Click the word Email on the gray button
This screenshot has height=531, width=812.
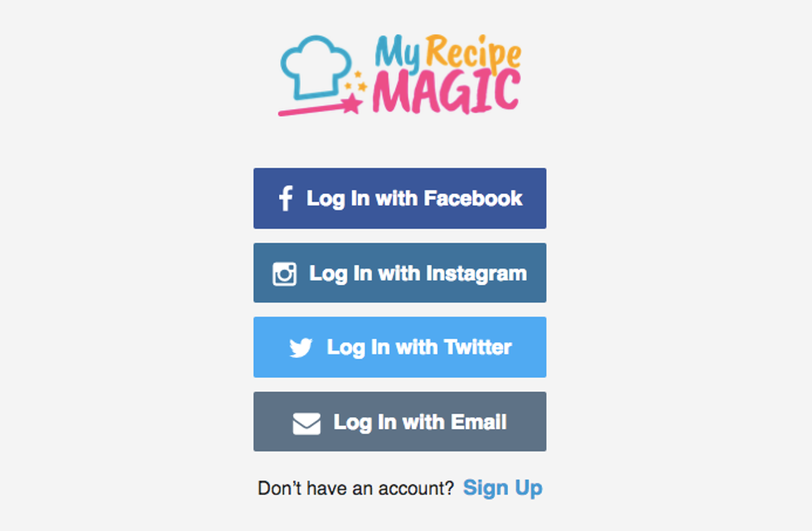(479, 422)
